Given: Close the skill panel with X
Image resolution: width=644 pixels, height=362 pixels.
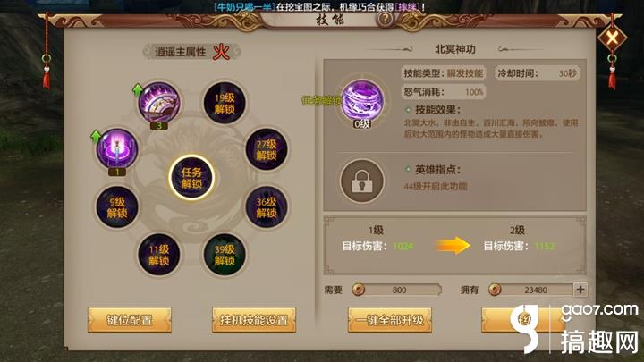Looking at the screenshot, I should 612,38.
